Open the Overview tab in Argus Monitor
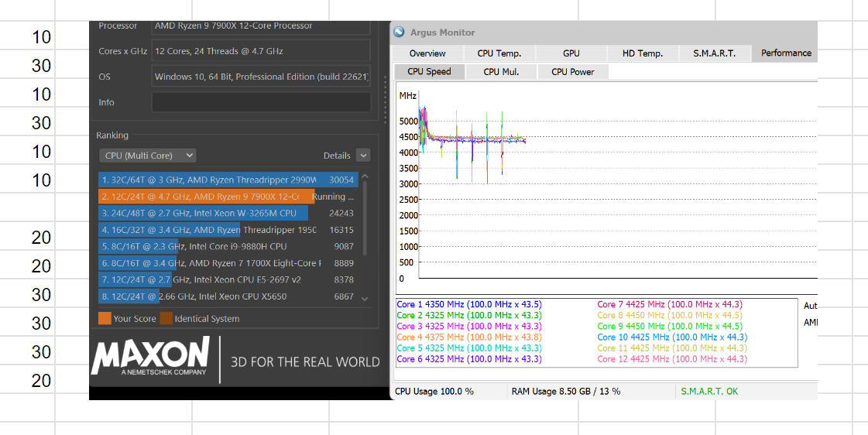Viewport: 868px width, 435px height. coord(427,53)
